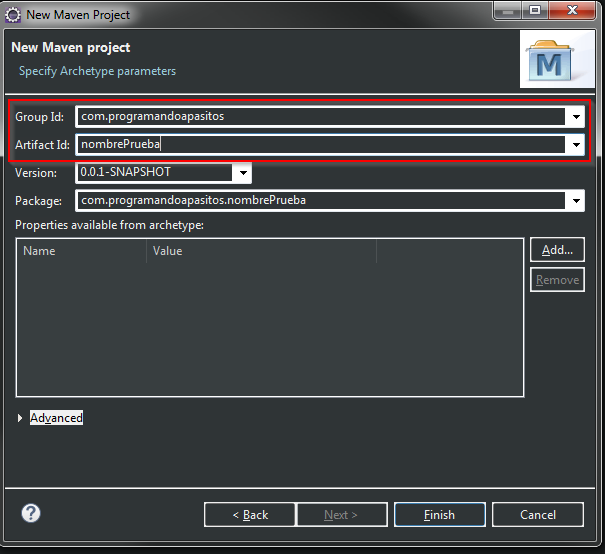Screen dimensions: 605x554
Task: Click the Next button
Action: (341, 515)
